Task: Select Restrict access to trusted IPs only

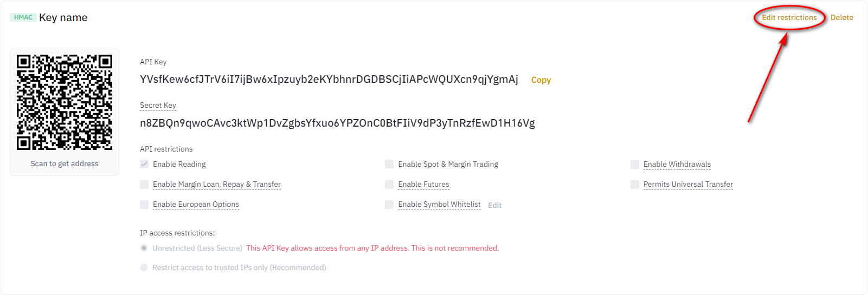Action: click(x=144, y=267)
